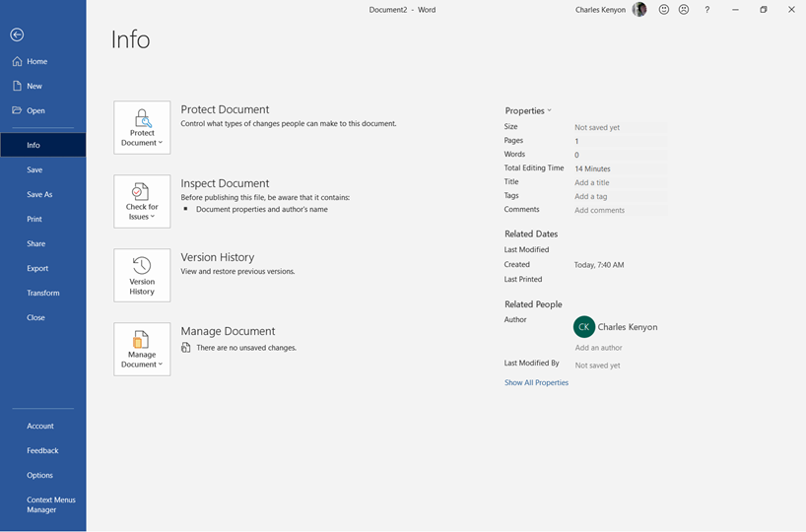Expand the Properties dropdown header

(x=528, y=110)
